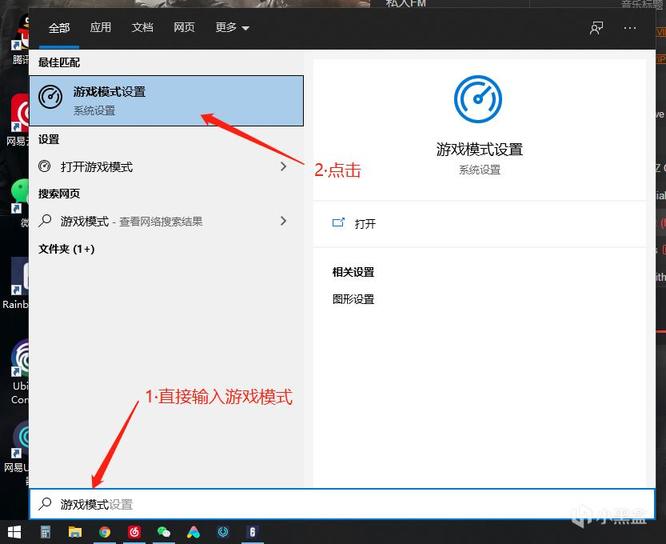Switch to the 文档 tab
The image size is (666, 544).
[x=142, y=28]
